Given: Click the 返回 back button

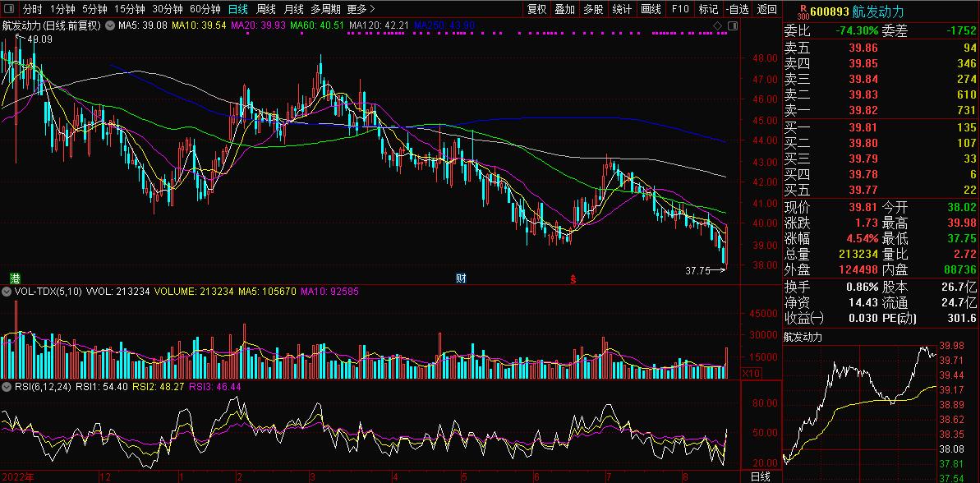Looking at the screenshot, I should pyautogui.click(x=766, y=9).
